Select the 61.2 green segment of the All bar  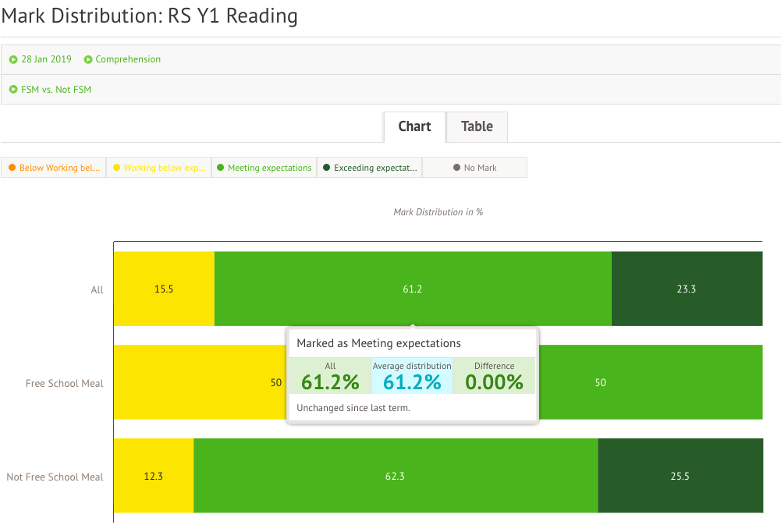413,289
